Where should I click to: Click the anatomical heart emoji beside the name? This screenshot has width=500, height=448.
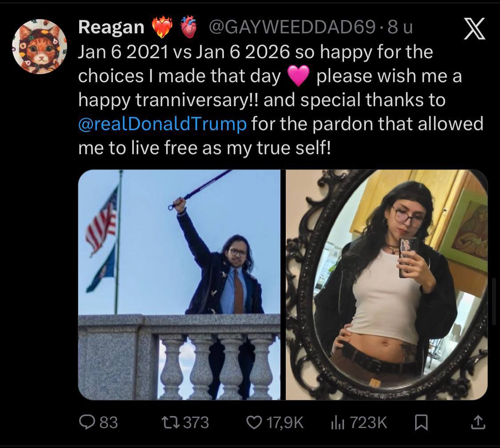pos(188,28)
